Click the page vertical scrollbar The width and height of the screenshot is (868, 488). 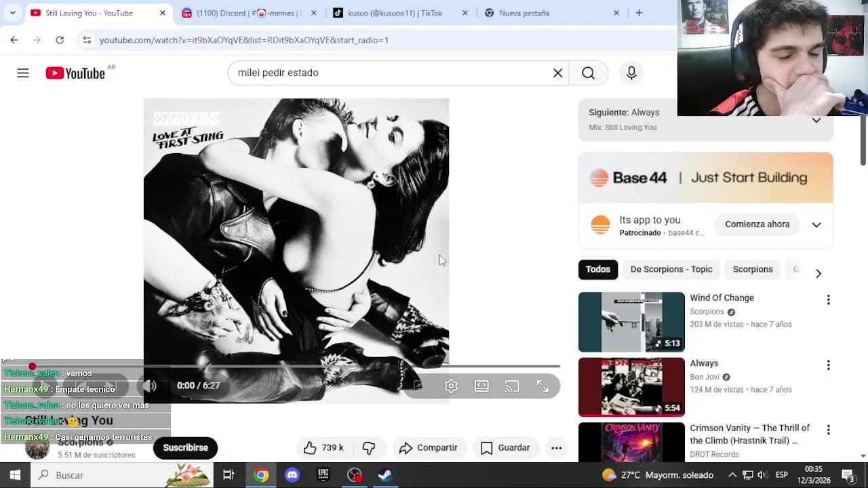click(863, 139)
